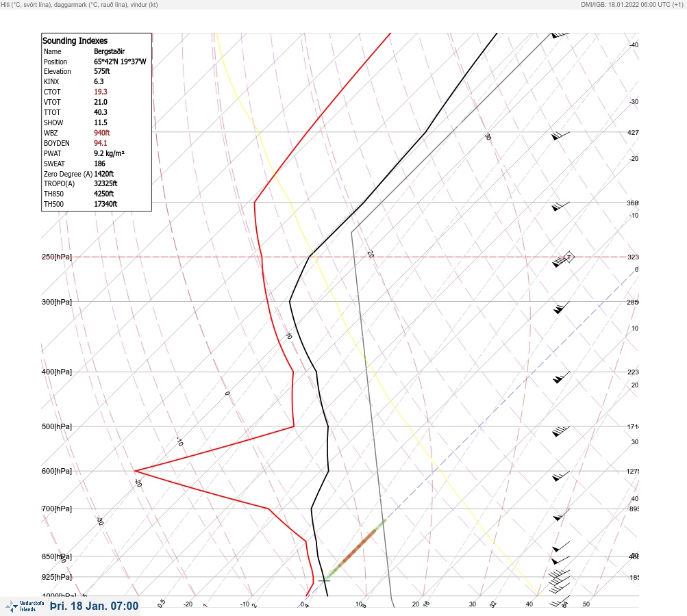This screenshot has height=616, width=687.
Task: Click the '600[hPa]' pressure label
Action: pyautogui.click(x=57, y=471)
